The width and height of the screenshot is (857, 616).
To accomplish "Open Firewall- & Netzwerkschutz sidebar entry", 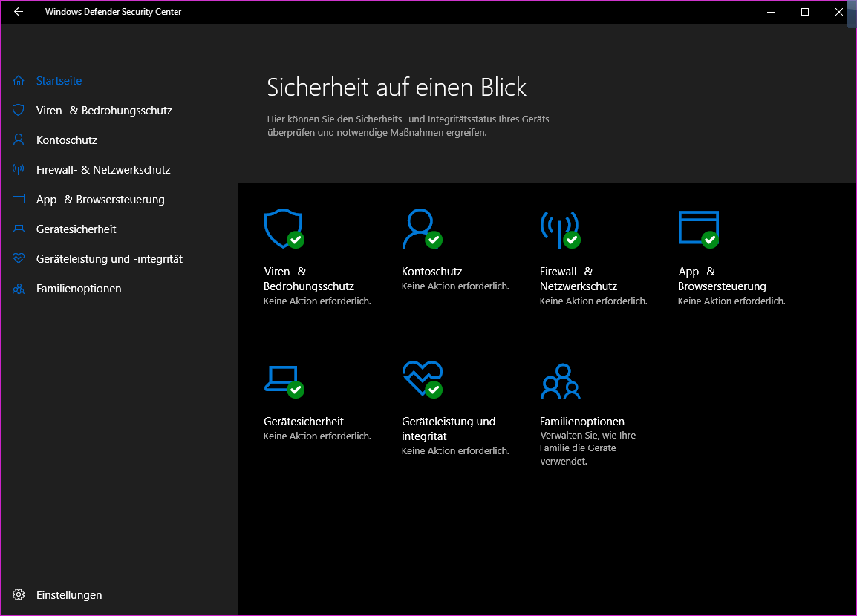I will point(103,170).
